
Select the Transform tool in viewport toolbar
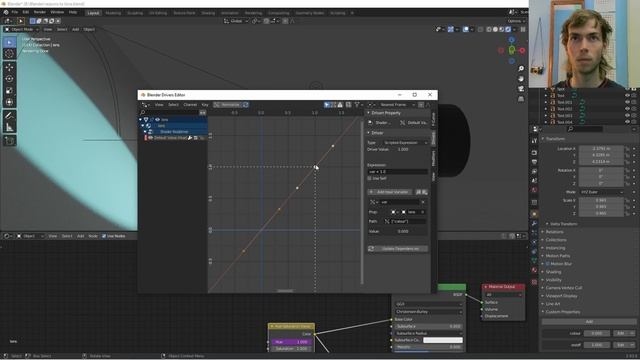tap(9, 102)
